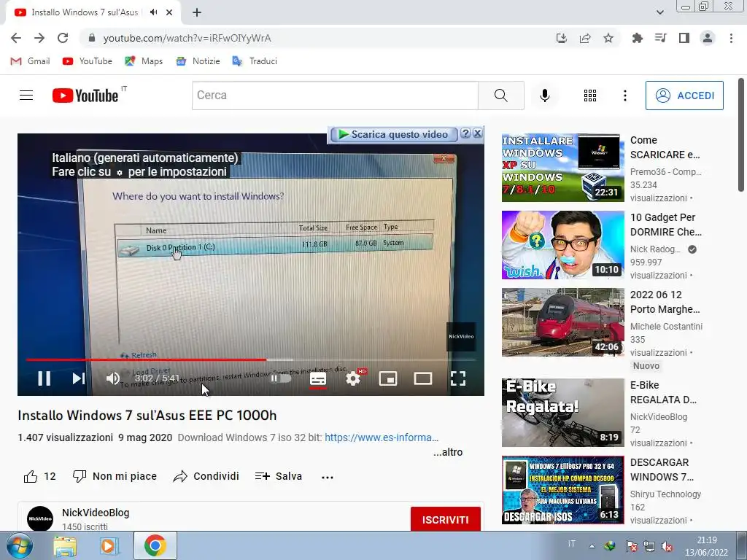Click Scarica questo video button
This screenshot has width=747, height=560.
(x=394, y=135)
